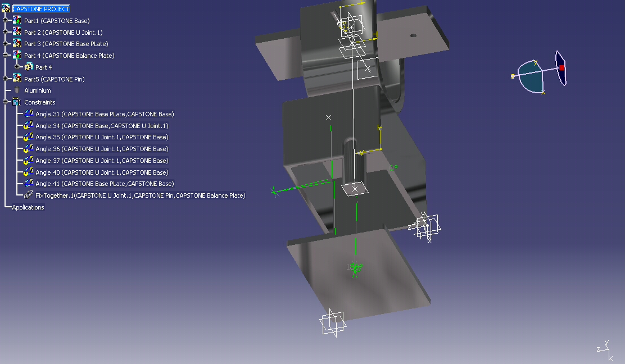Screen dimensions: 625x364
Task: Select the Angle.34 constraint icon
Action: coord(29,126)
